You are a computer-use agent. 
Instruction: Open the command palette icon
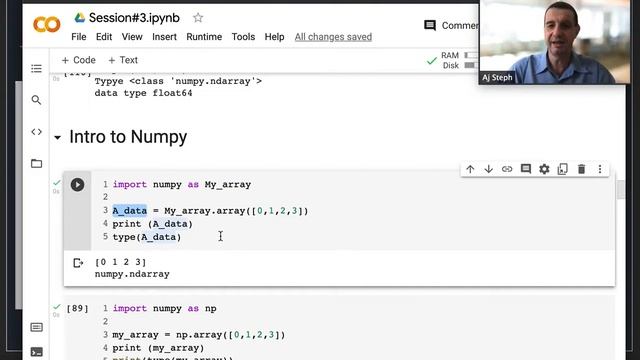36,327
